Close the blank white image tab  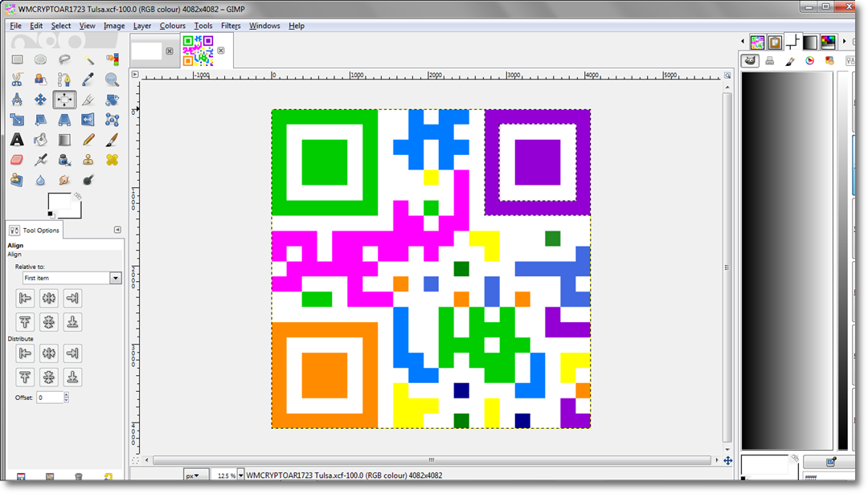point(170,51)
